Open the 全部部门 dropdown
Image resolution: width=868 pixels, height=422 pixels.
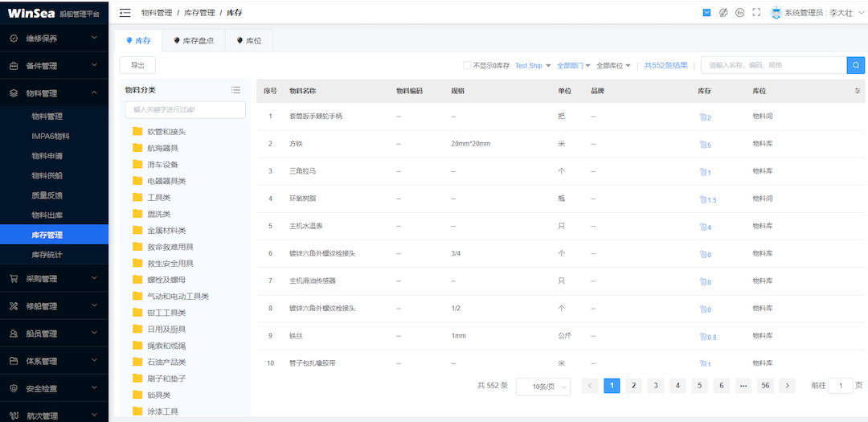tap(574, 65)
